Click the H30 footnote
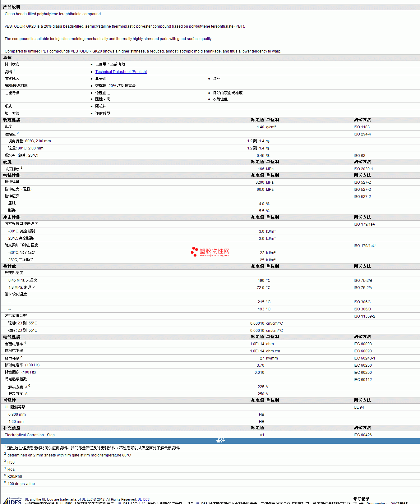Image resolution: width=420 pixels, height=504 pixels. pos(11,462)
